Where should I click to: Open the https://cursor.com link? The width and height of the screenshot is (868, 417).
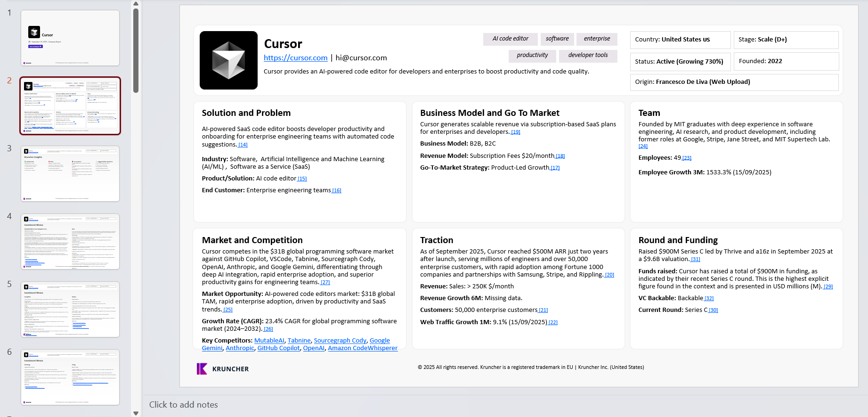click(295, 58)
